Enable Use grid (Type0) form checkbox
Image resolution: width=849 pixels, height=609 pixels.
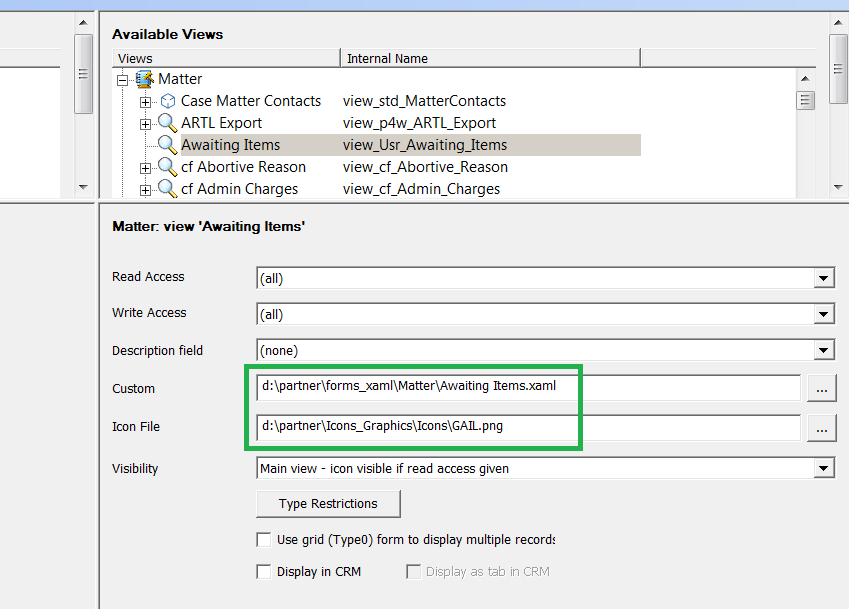click(264, 540)
